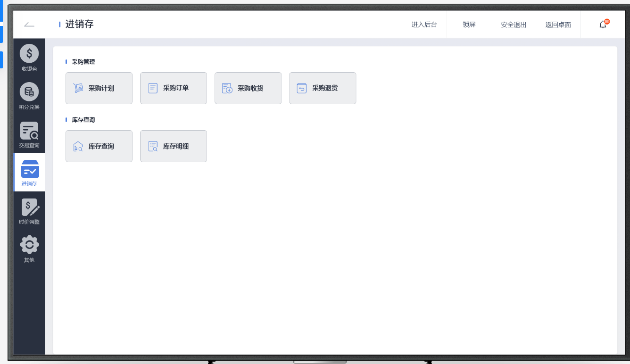Click the 进销存 page title

(x=79, y=25)
